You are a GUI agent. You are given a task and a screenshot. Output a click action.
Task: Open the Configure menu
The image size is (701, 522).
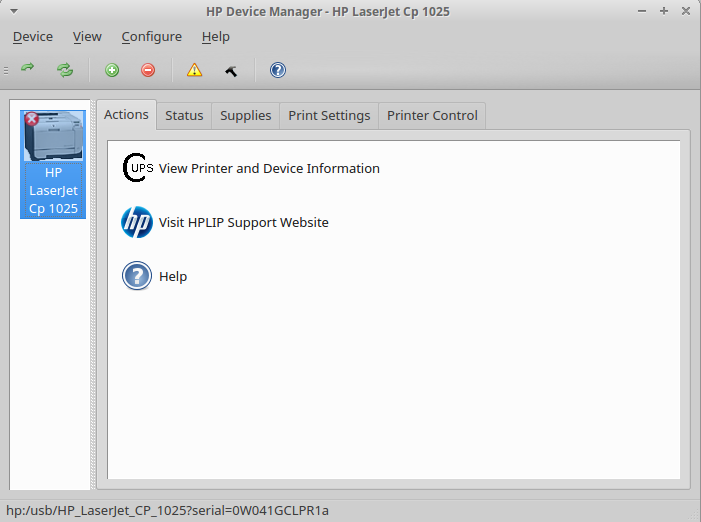pyautogui.click(x=152, y=37)
